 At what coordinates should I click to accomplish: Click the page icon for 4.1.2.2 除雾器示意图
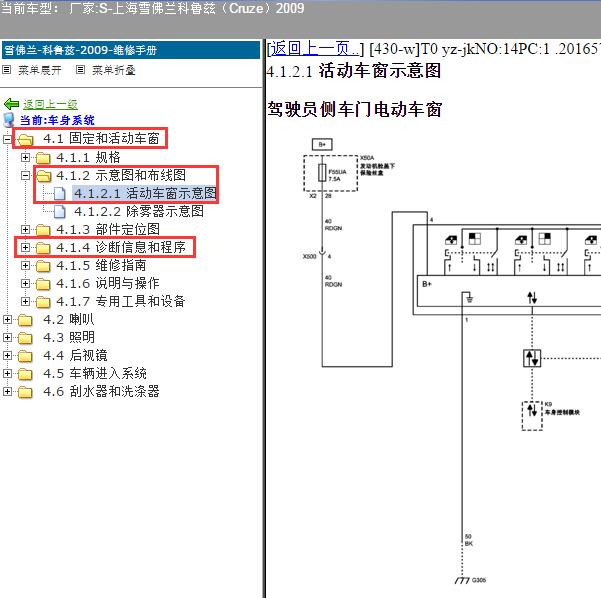tap(59, 211)
